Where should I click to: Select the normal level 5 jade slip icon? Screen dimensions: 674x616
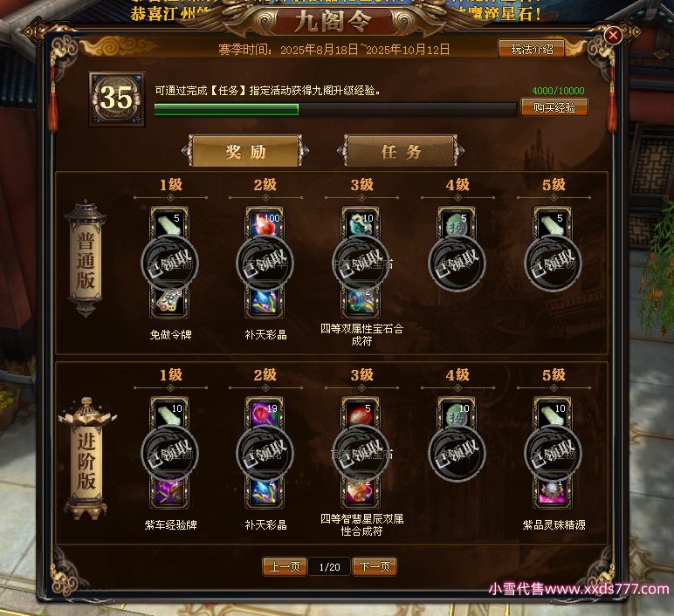[x=553, y=224]
